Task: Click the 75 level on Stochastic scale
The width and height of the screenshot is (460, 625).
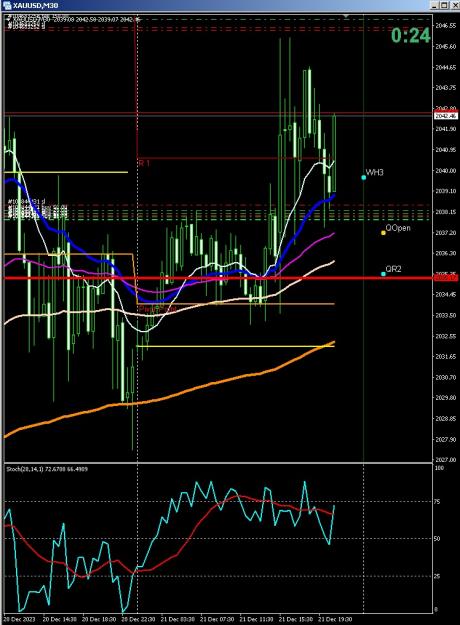Action: (x=438, y=502)
